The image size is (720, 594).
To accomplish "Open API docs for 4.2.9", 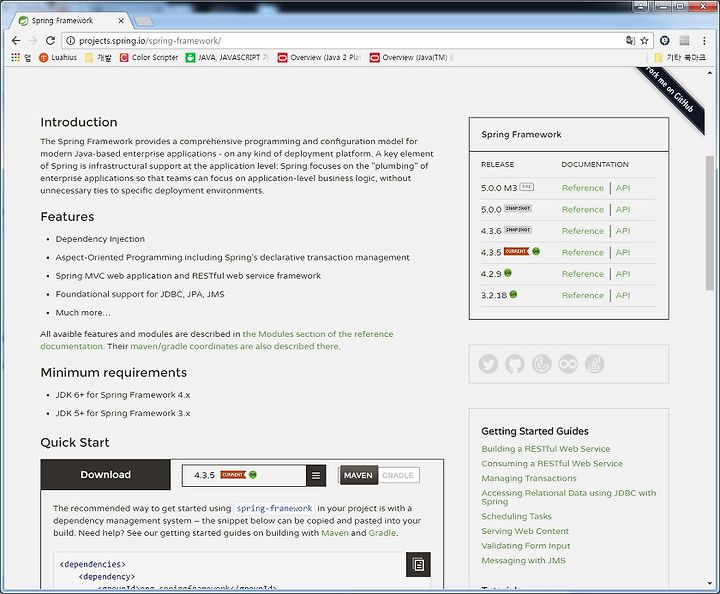I will (x=623, y=274).
